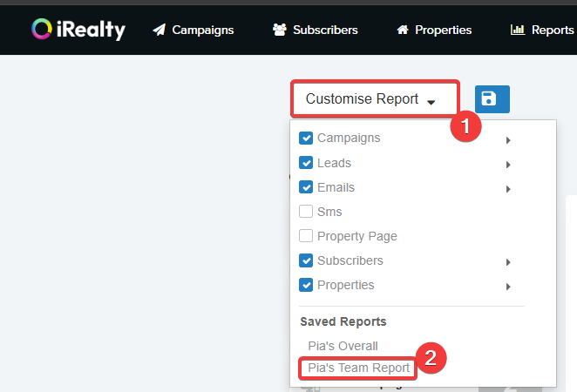Tick the Property Page checkbox
The image size is (577, 392).
click(306, 236)
